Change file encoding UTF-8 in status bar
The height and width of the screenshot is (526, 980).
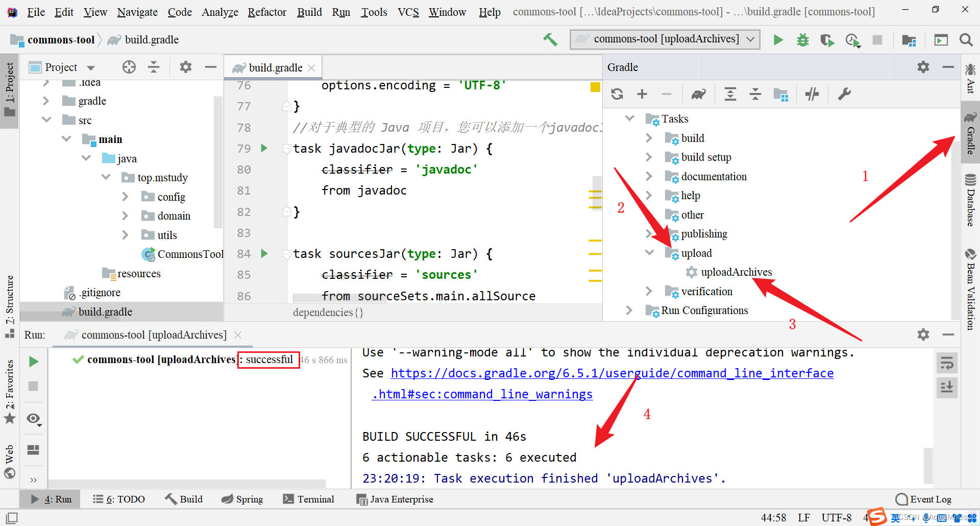(x=837, y=518)
